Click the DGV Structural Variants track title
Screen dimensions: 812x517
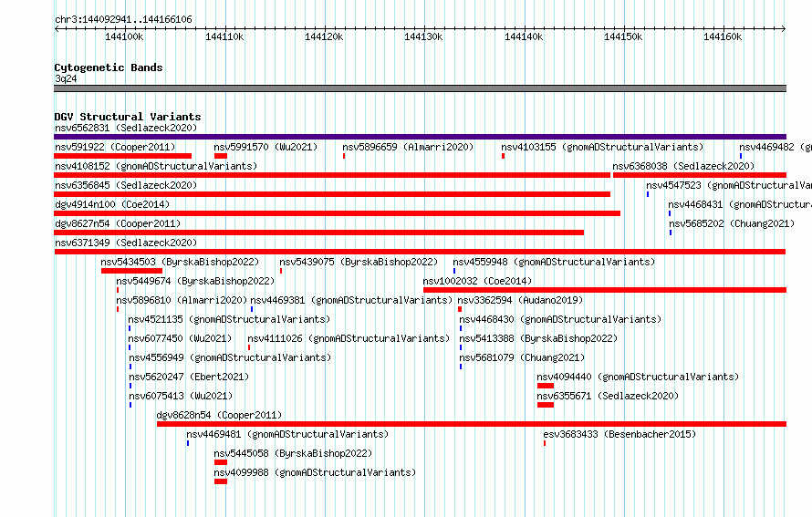tap(128, 117)
